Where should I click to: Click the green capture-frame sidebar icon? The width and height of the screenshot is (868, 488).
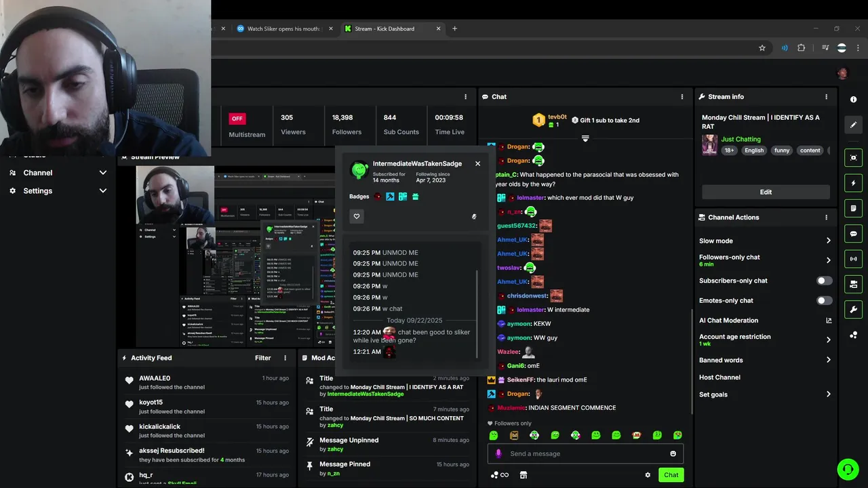pyautogui.click(x=853, y=157)
